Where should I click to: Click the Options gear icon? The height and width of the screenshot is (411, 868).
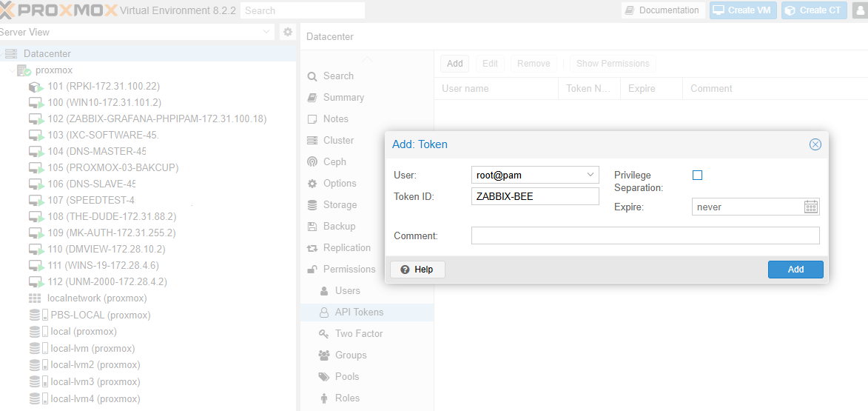[313, 184]
